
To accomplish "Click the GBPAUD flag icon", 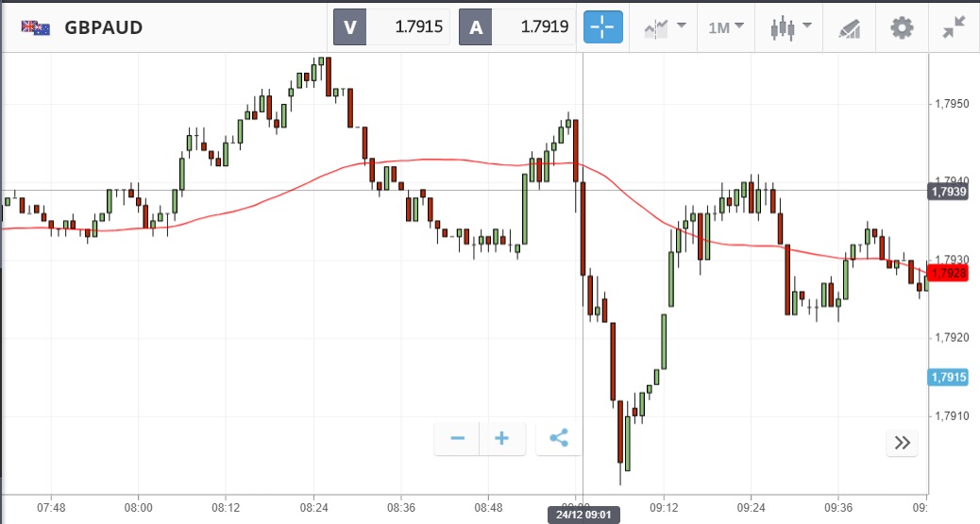I will coord(36,27).
